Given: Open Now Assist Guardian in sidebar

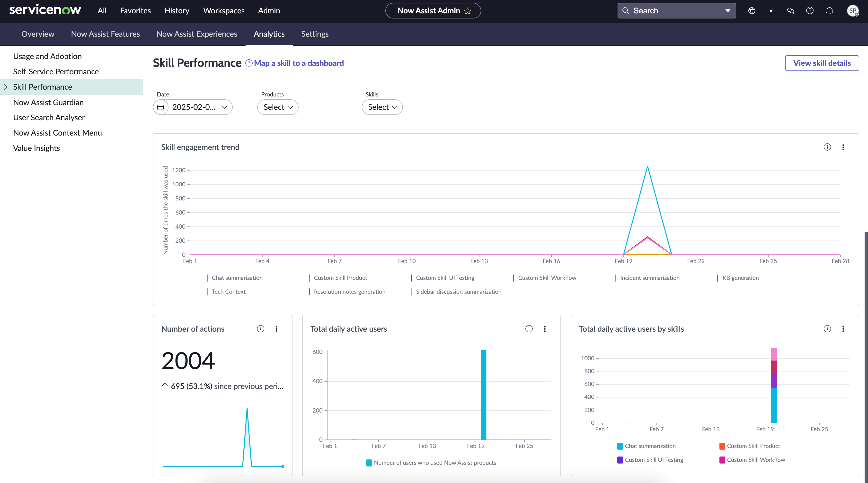Looking at the screenshot, I should pyautogui.click(x=48, y=102).
